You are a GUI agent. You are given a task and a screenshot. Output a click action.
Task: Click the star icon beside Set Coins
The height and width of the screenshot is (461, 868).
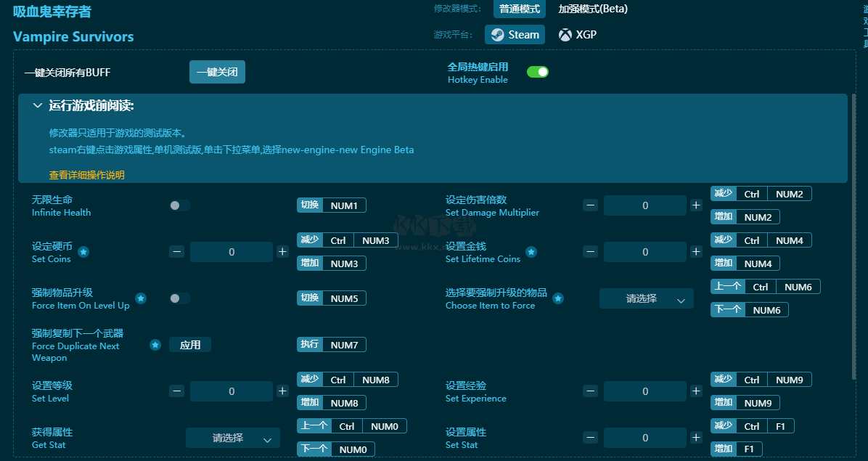point(83,252)
